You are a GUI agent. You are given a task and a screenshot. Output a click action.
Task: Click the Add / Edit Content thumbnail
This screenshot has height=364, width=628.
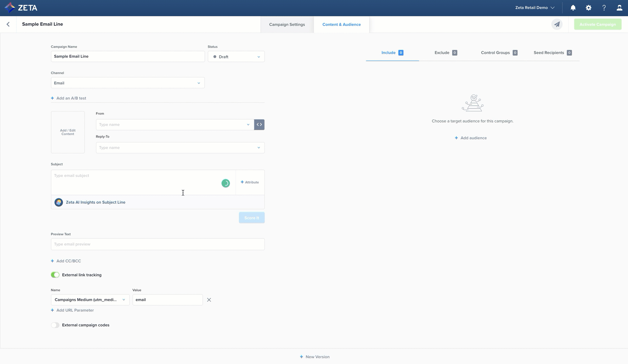point(68,132)
